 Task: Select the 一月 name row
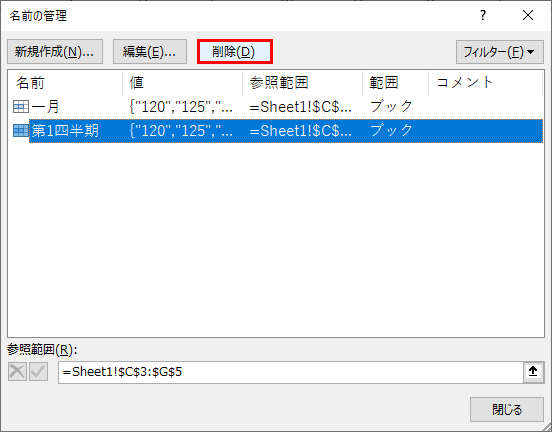tap(275, 107)
